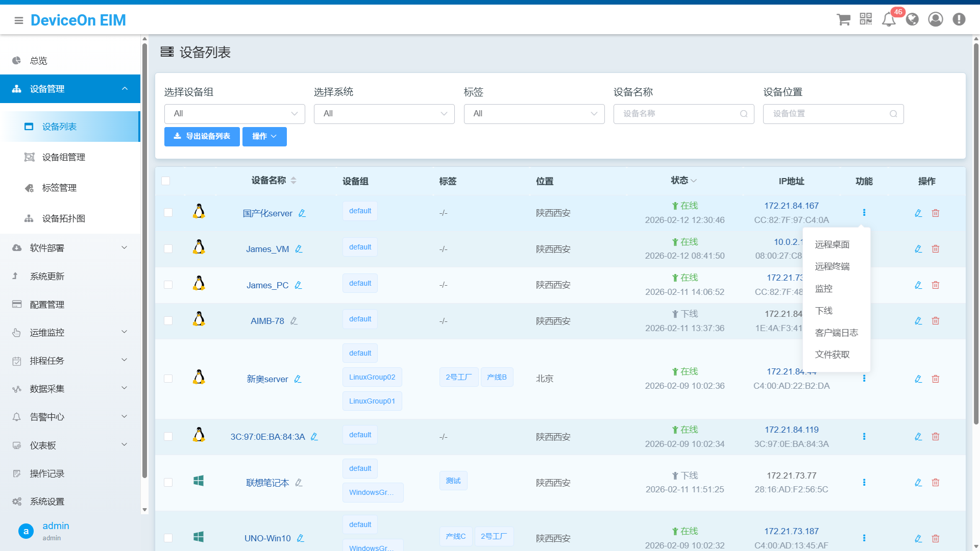Click the QR code icon
The width and height of the screenshot is (980, 551).
pos(866,19)
